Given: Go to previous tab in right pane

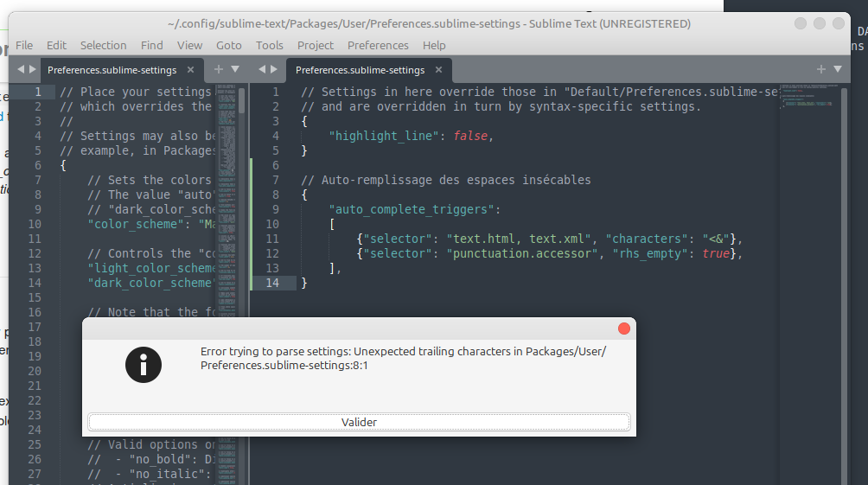Looking at the screenshot, I should (262, 69).
